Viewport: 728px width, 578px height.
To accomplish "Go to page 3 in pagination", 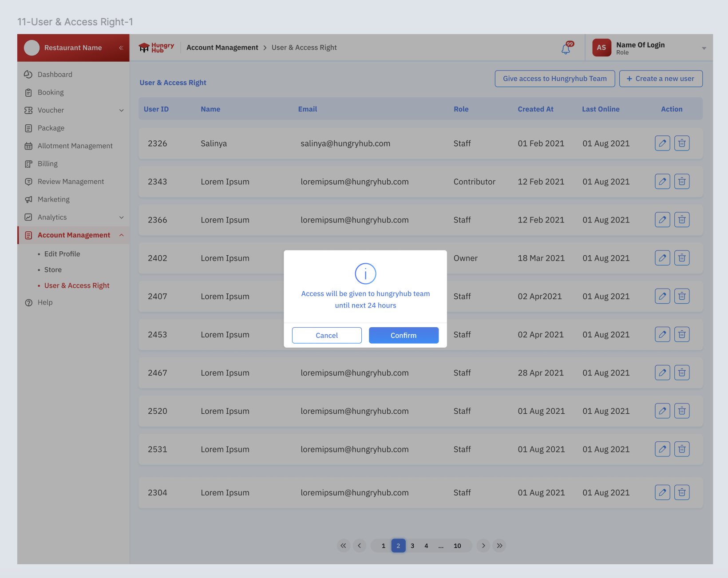I will (x=412, y=546).
